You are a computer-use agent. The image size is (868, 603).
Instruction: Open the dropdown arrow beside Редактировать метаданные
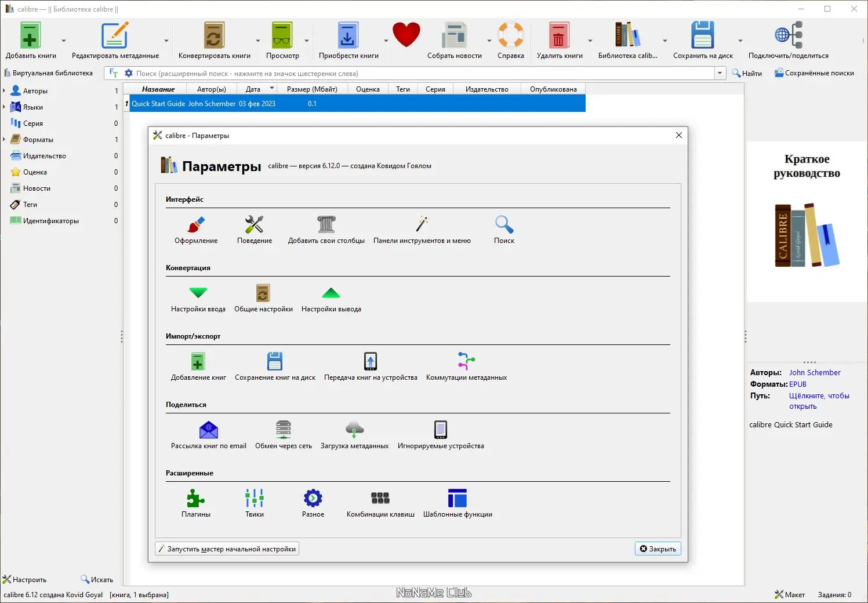coord(166,41)
